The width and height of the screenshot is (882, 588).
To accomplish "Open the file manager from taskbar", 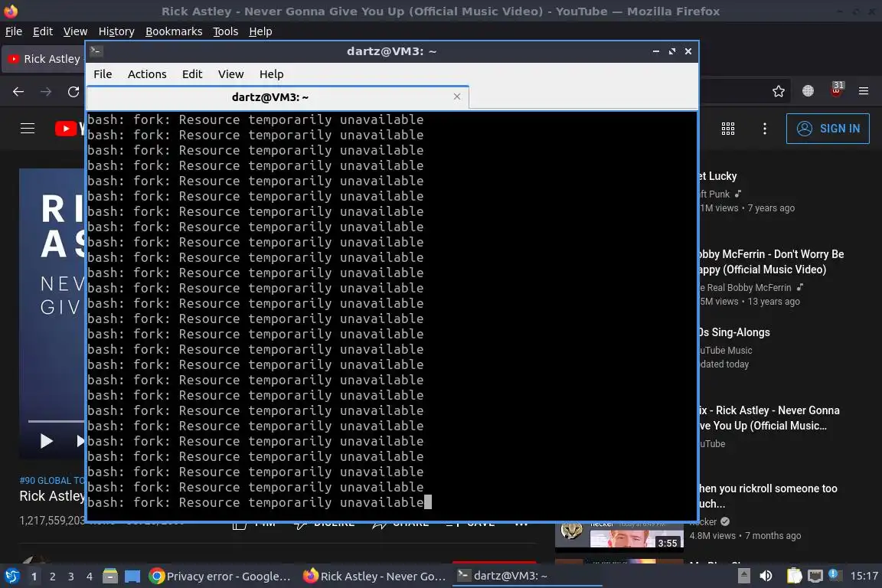I will (110, 576).
